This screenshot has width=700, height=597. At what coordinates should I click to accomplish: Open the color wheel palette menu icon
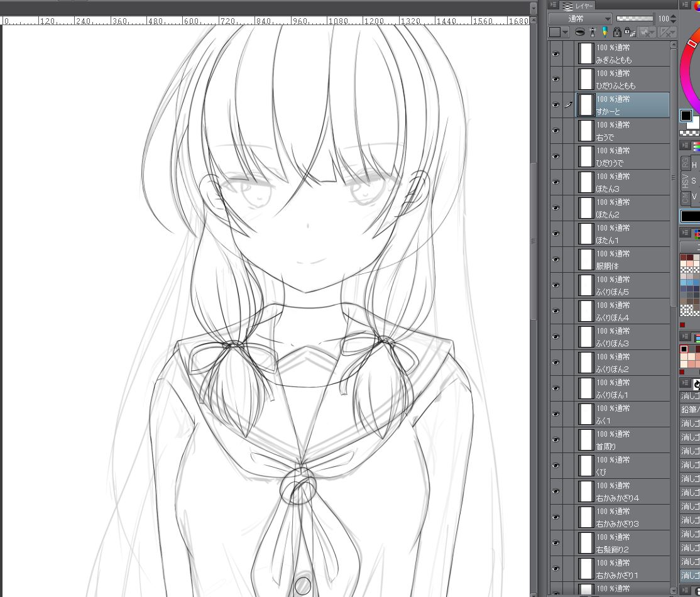[x=684, y=6]
